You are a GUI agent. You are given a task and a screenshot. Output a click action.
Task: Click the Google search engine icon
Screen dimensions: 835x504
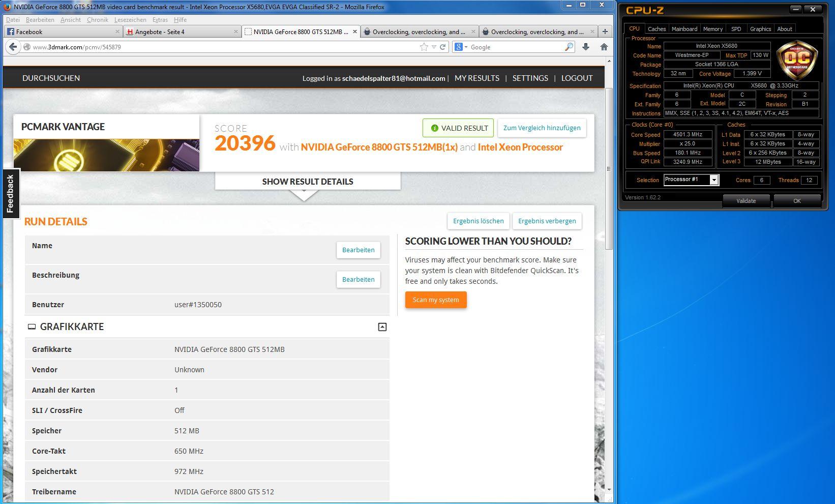(458, 47)
